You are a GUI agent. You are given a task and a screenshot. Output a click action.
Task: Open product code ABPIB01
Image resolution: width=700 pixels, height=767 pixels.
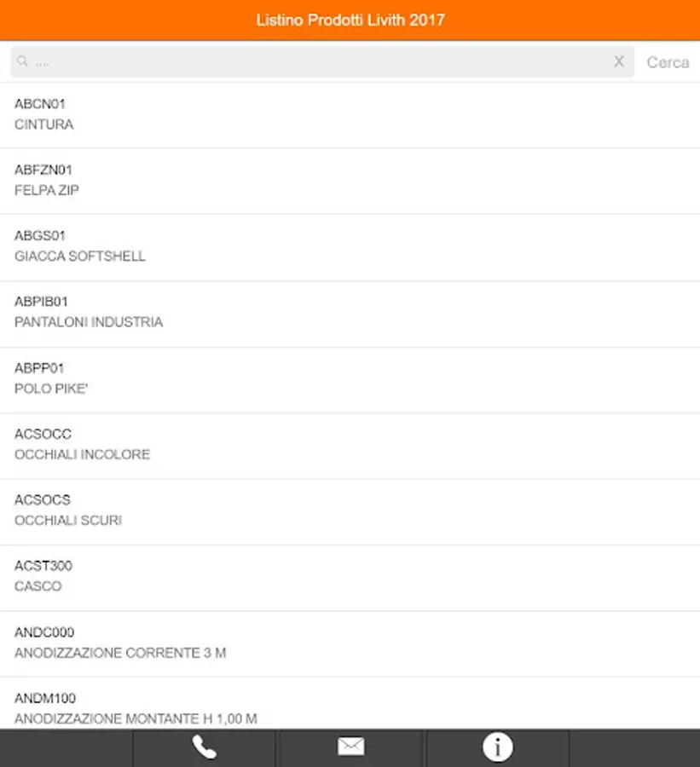tap(41, 302)
